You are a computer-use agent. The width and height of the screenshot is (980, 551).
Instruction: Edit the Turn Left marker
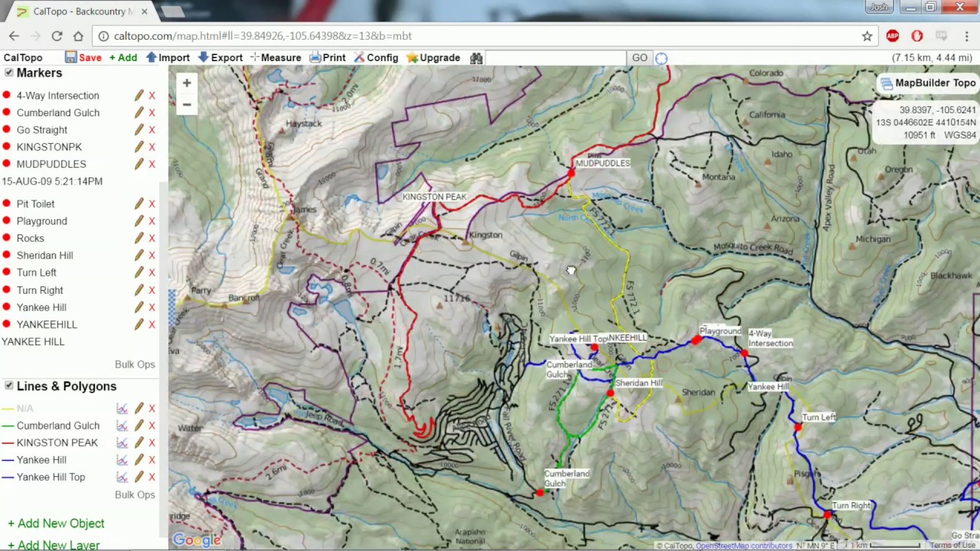tap(139, 272)
